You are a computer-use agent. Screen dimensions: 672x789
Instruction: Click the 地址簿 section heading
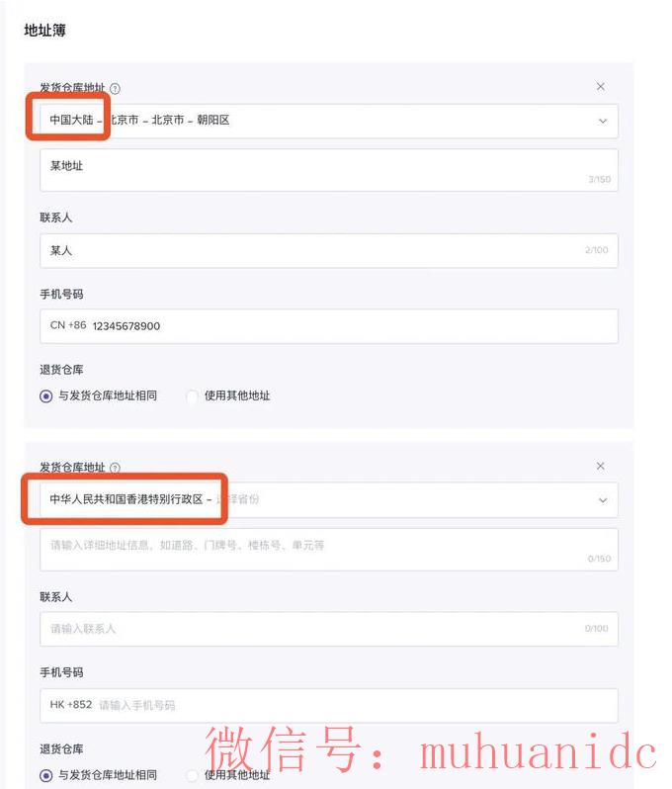[44, 31]
